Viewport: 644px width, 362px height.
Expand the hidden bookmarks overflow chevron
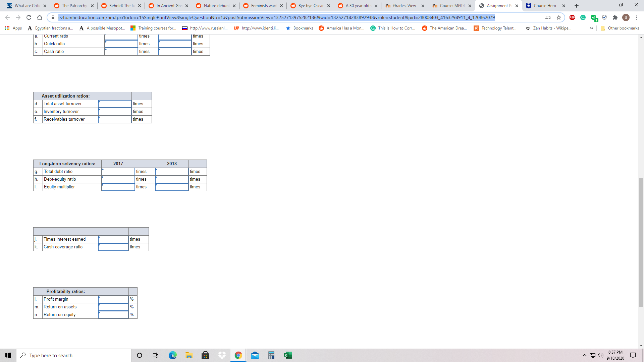click(x=591, y=28)
